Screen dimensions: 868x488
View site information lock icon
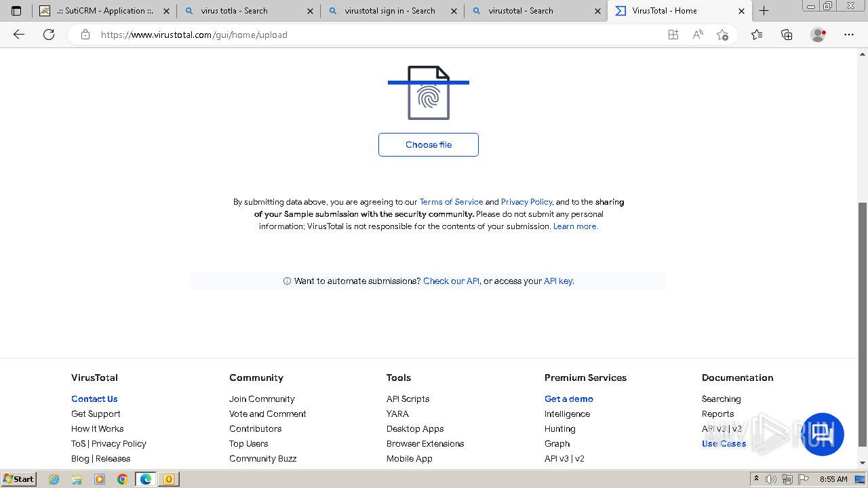[x=85, y=35]
